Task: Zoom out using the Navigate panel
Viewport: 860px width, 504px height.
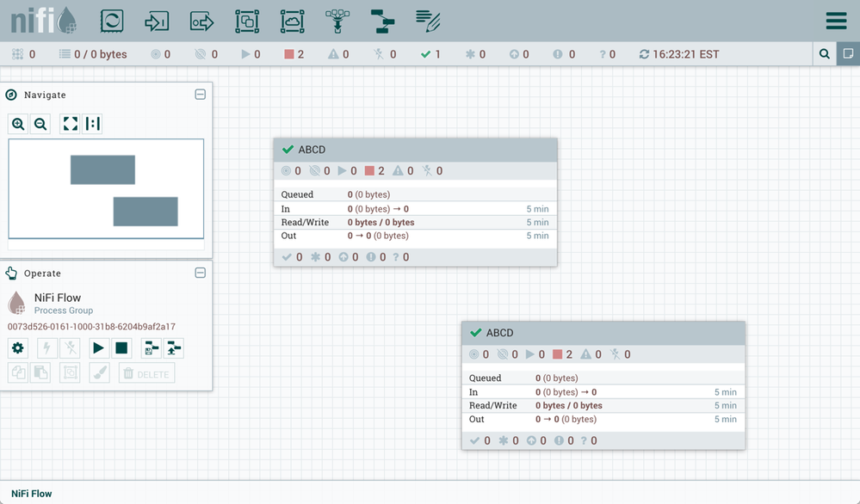Action: (40, 124)
